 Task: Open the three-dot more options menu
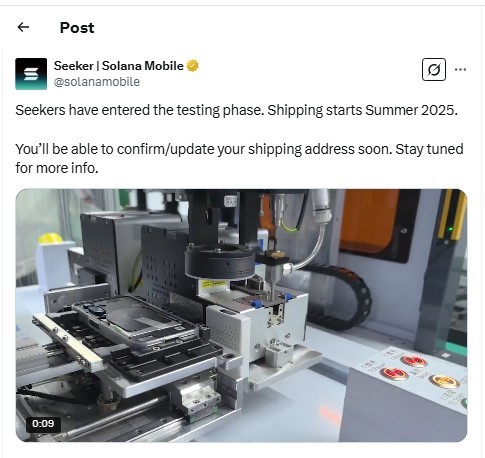click(x=460, y=69)
